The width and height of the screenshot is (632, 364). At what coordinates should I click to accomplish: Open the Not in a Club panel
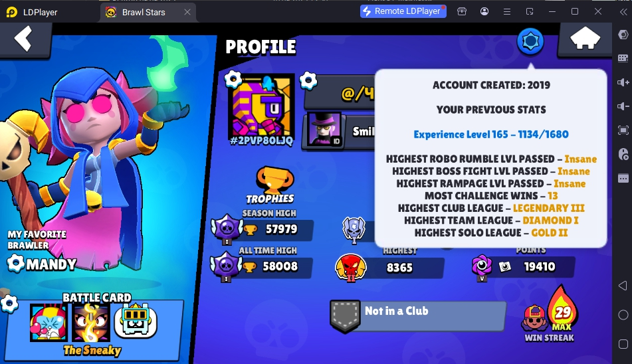(419, 316)
